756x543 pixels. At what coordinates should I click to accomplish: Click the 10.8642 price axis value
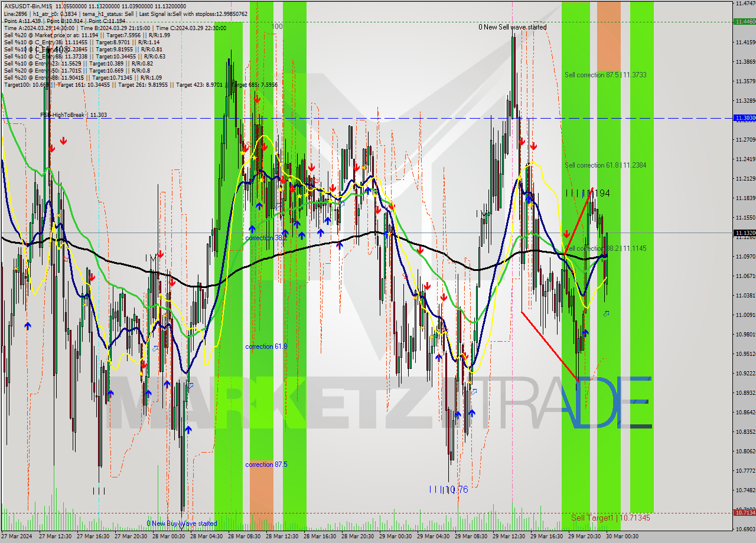click(x=746, y=412)
